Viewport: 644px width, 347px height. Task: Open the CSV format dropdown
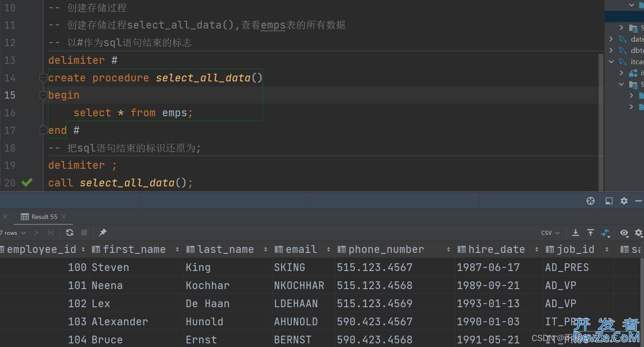pos(550,233)
